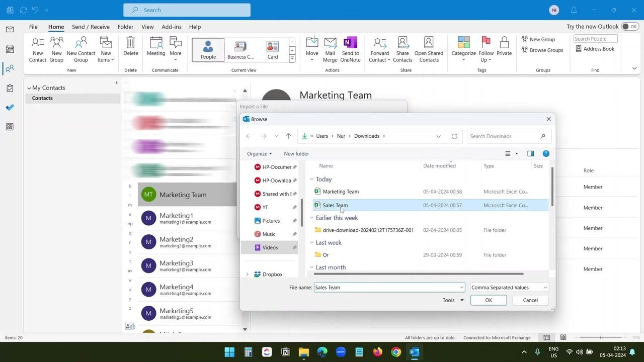Click the Search People field
Screen dimensions: 644x362
[x=596, y=39]
